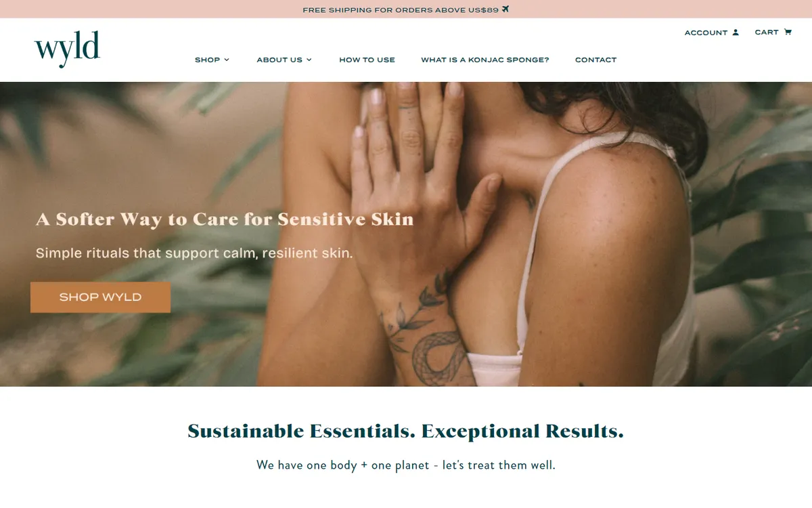
Task: Click the Softer Way to Care headline
Action: [x=225, y=219]
